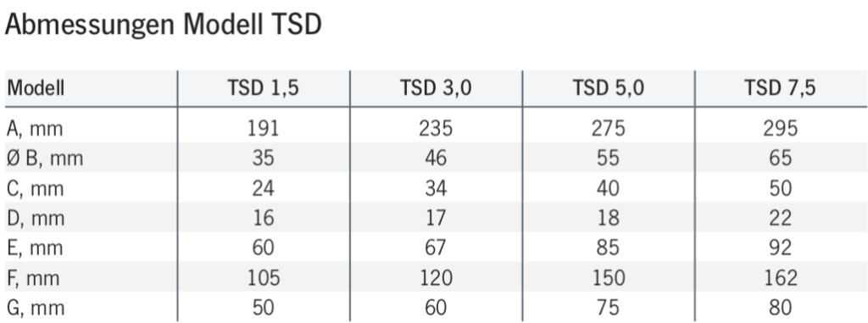Select the TSD 3,0 column header
The width and height of the screenshot is (868, 323).
coord(436,88)
